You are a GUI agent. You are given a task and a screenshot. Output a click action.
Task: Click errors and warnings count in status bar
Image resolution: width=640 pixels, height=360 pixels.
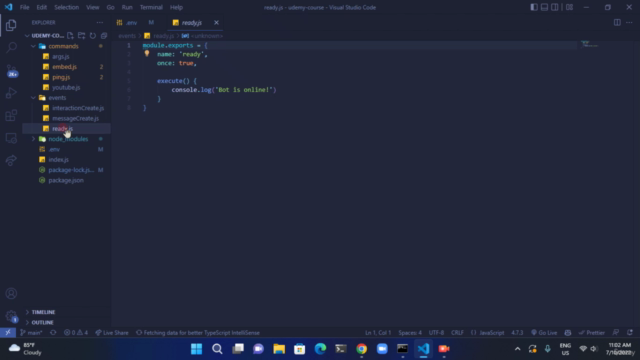[76, 333]
